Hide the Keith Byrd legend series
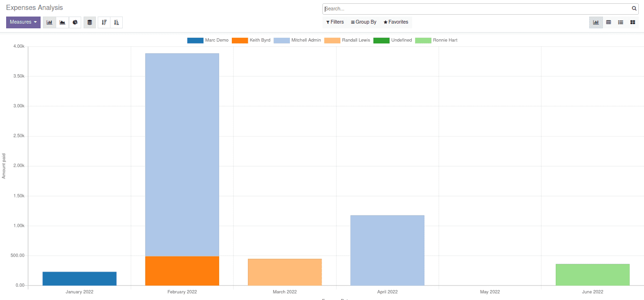This screenshot has height=300, width=644. pyautogui.click(x=259, y=40)
